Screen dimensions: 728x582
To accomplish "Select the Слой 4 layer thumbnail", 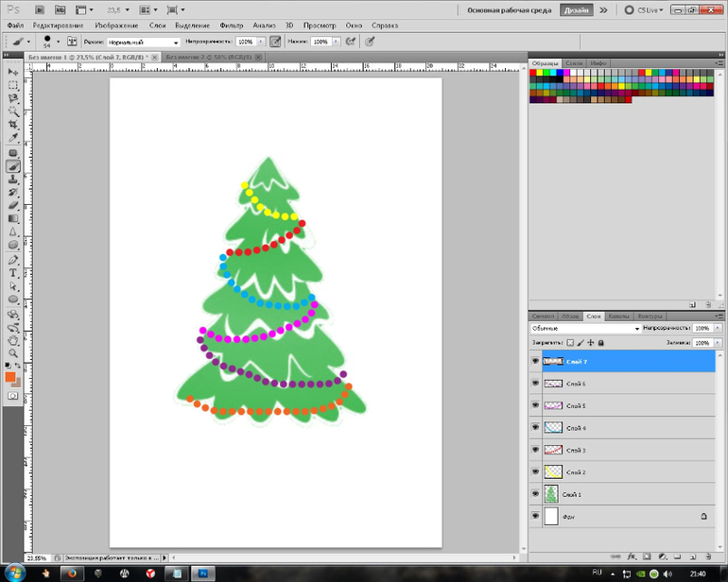I will tap(553, 428).
